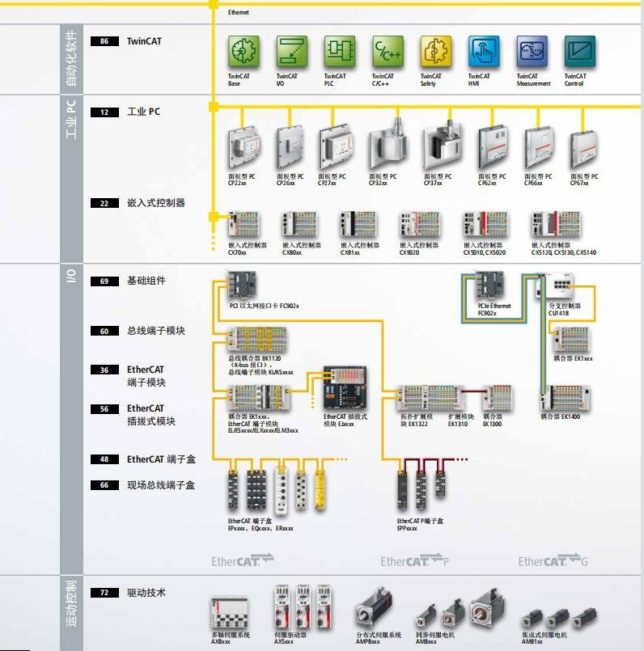This screenshot has height=651, width=644.
Task: Click the AX8xxx multi-axis servo system image
Action: (x=229, y=612)
